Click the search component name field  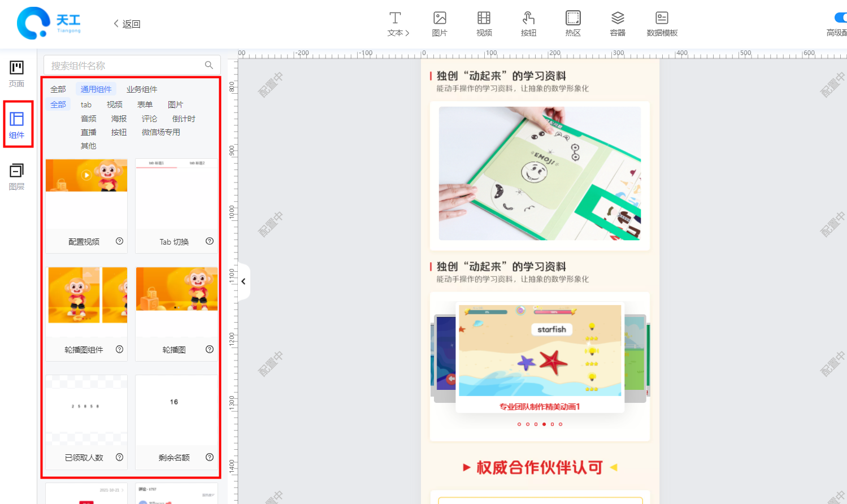click(124, 66)
